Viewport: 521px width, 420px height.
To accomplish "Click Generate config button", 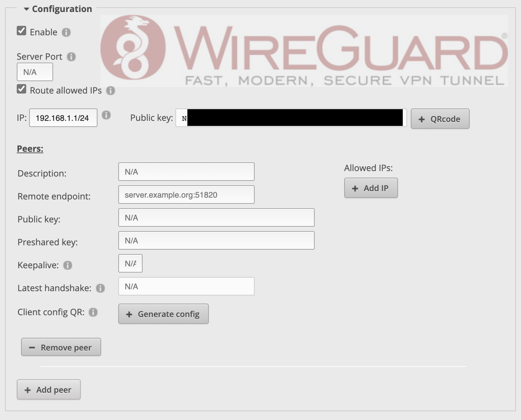I will coord(163,314).
